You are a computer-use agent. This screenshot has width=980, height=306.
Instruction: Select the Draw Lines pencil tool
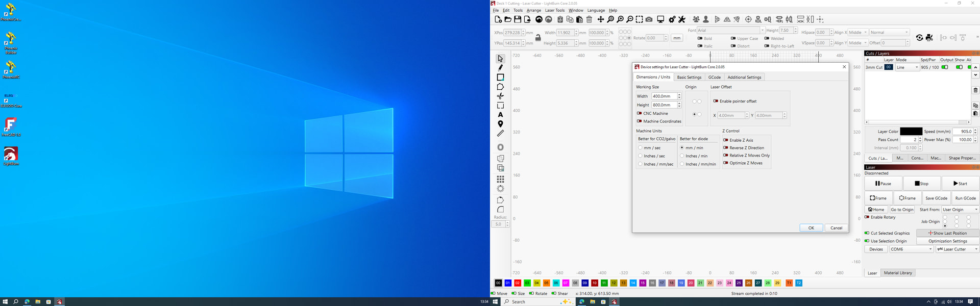500,68
